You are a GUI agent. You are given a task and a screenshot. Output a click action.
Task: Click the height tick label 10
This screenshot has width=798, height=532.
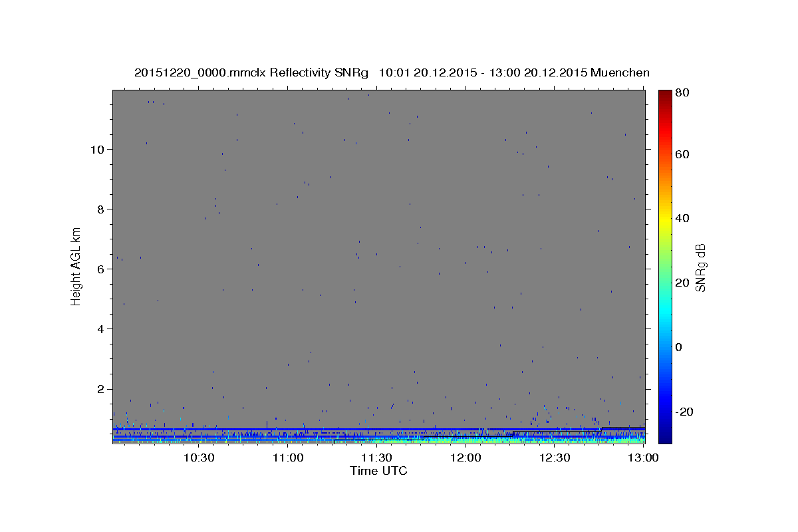pyautogui.click(x=98, y=149)
